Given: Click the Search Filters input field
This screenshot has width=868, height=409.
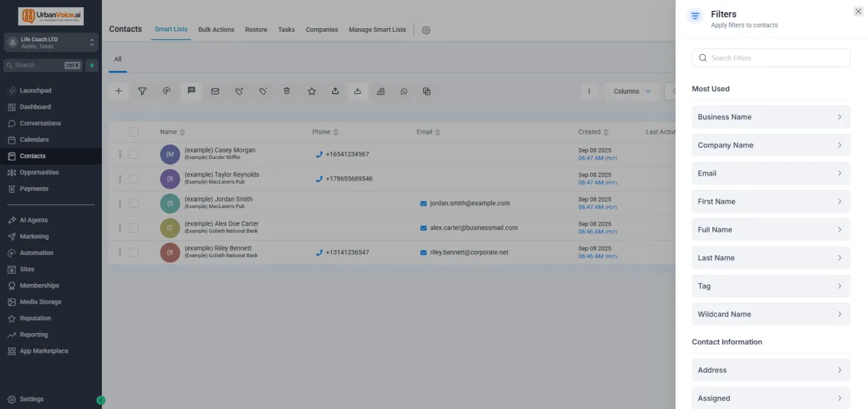Looking at the screenshot, I should (771, 58).
